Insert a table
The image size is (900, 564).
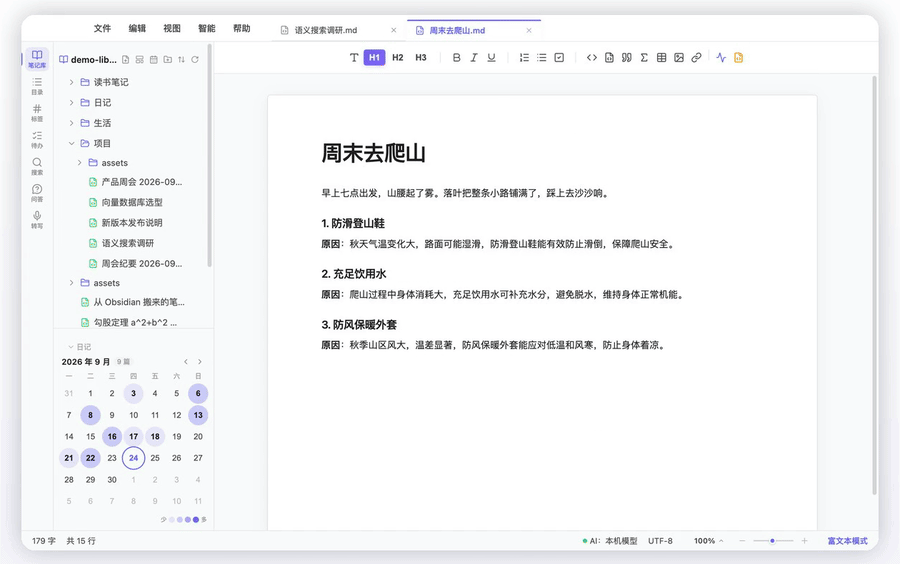661,57
